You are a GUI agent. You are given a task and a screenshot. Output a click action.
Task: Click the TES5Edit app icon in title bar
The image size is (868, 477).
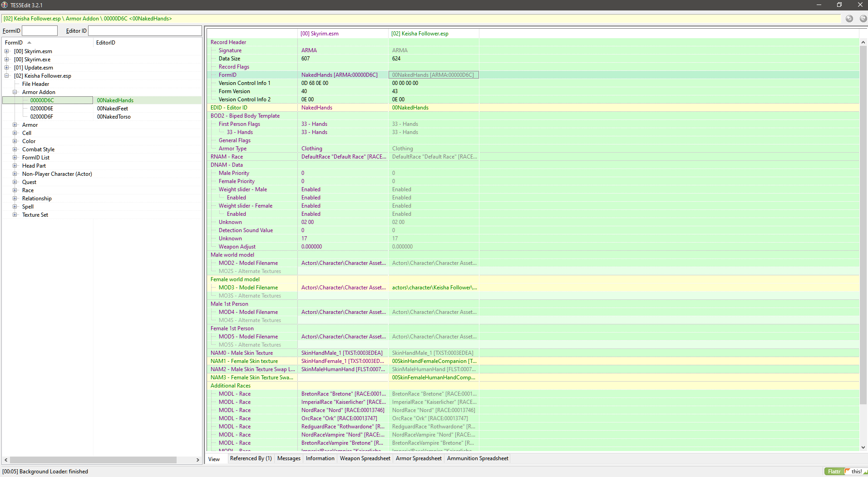[x=5, y=5]
